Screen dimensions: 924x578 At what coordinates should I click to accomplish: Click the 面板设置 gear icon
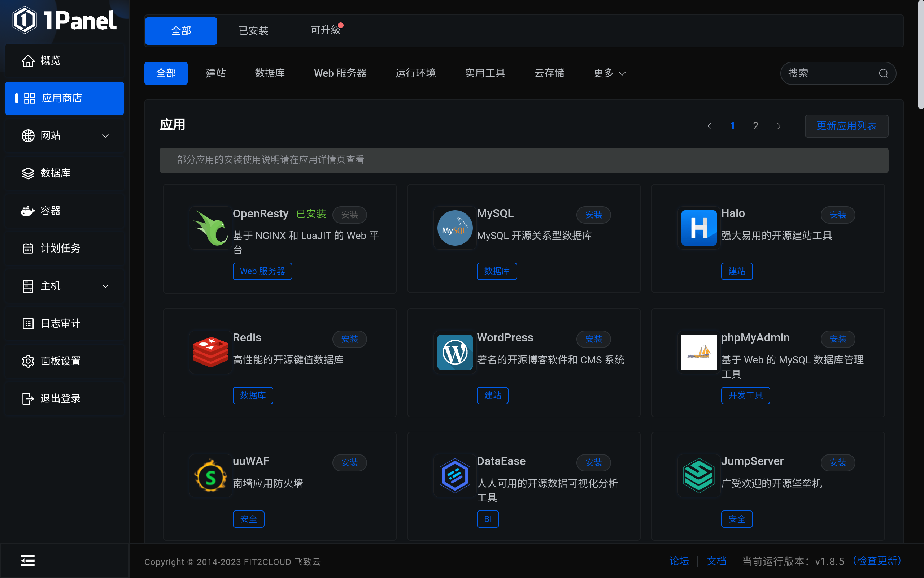click(28, 361)
